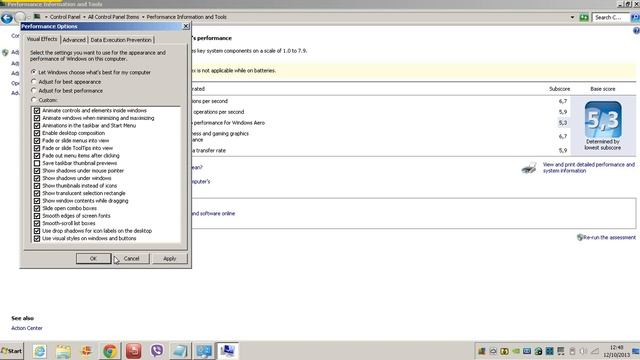Open View and print detailed performance link
The image size is (640, 360).
click(x=589, y=168)
